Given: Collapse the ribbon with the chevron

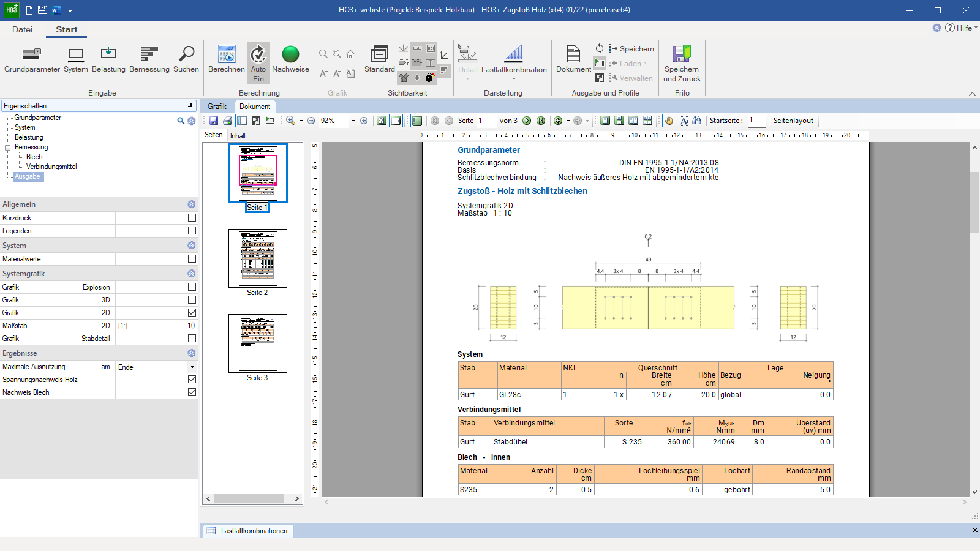Looking at the screenshot, I should 972,94.
